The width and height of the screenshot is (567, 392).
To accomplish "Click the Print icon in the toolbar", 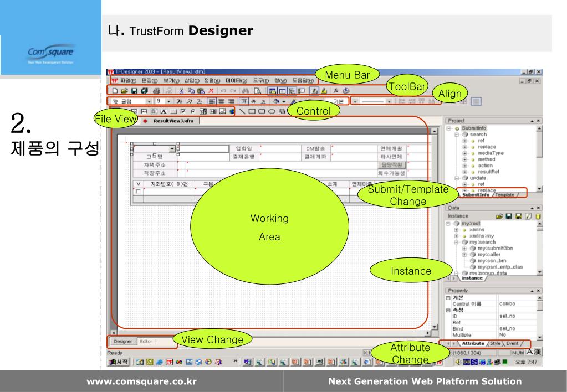I will pyautogui.click(x=156, y=91).
